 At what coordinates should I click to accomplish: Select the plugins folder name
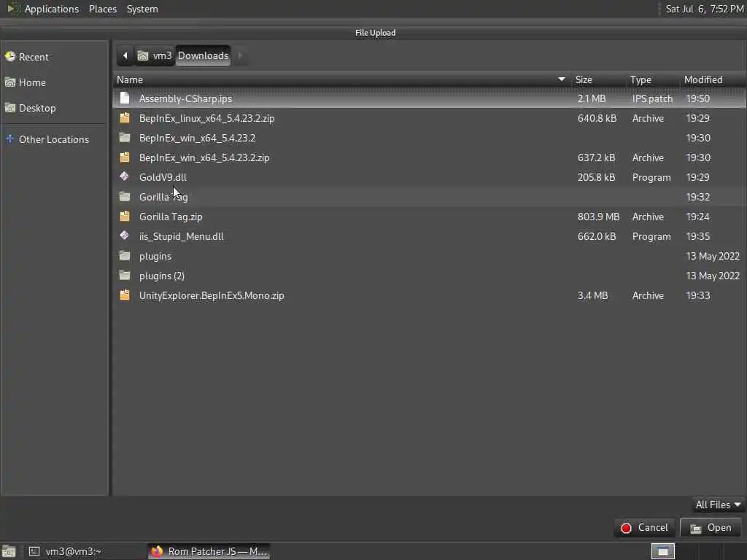[155, 256]
